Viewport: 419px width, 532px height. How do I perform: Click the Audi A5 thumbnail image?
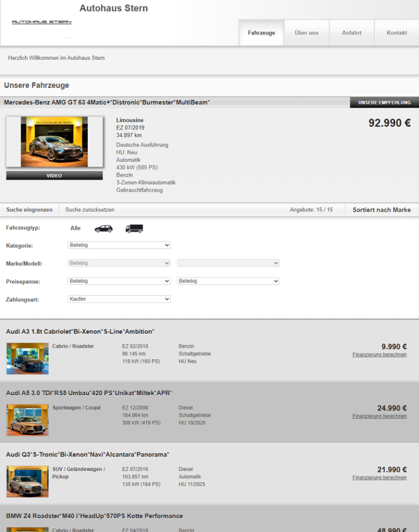coord(27,420)
